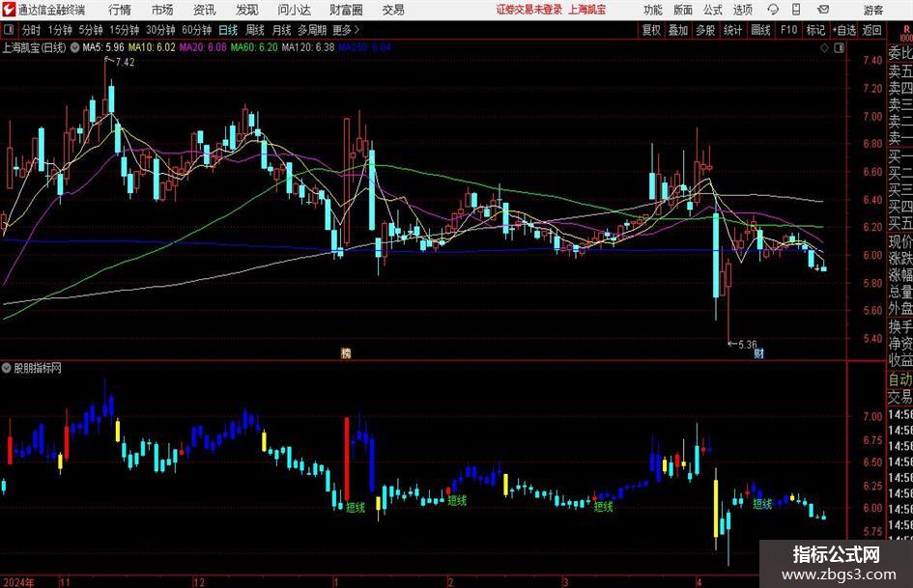Open the 功能 menu

pos(653,10)
